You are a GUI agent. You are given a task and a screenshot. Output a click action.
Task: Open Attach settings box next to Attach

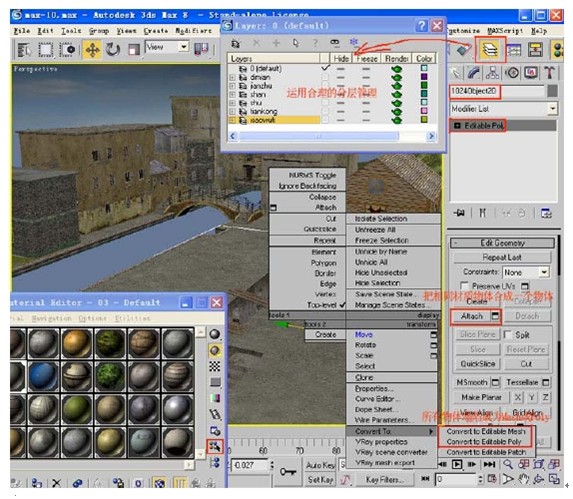495,316
